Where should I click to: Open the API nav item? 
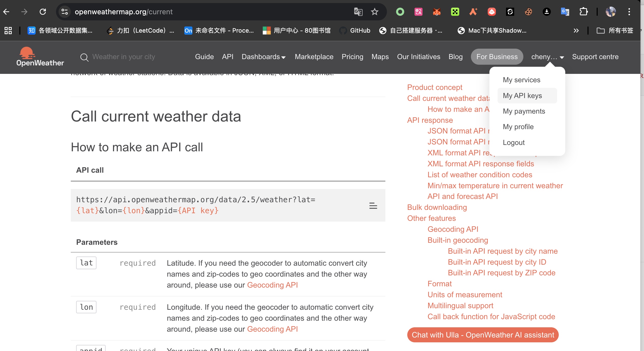point(228,57)
